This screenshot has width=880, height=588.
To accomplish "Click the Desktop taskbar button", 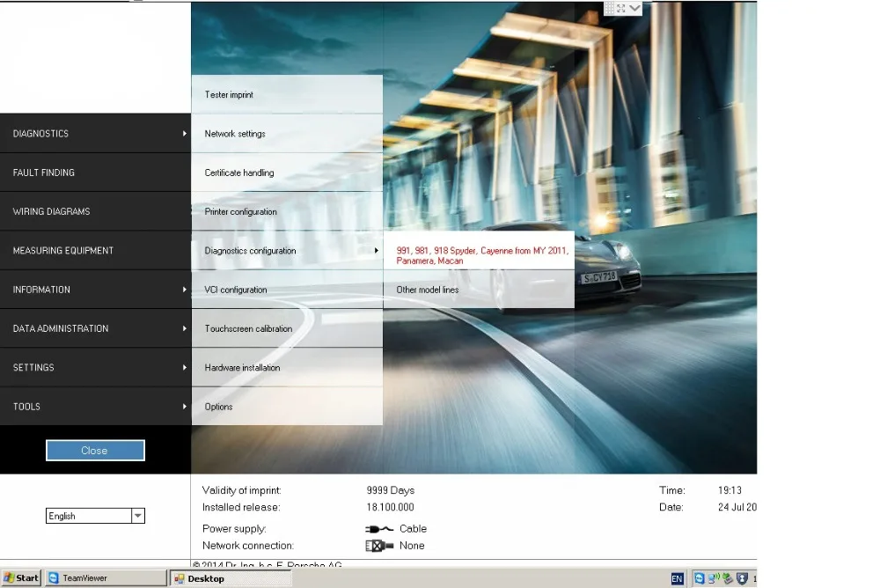I will [231, 578].
